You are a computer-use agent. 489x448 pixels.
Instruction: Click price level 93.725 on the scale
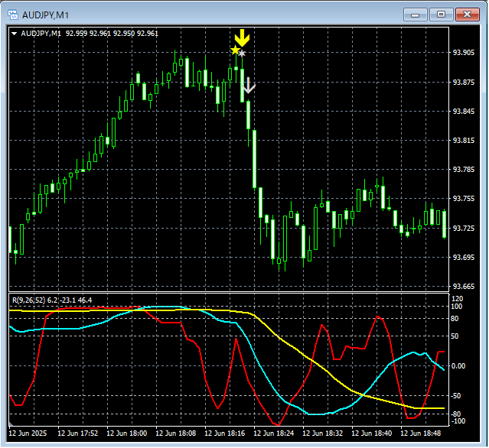[x=464, y=229]
